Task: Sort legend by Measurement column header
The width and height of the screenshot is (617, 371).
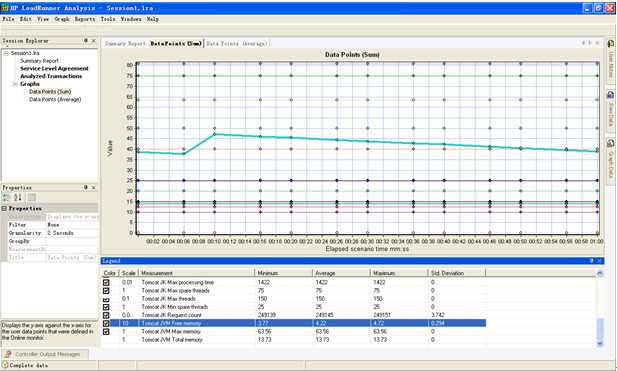Action: [197, 273]
